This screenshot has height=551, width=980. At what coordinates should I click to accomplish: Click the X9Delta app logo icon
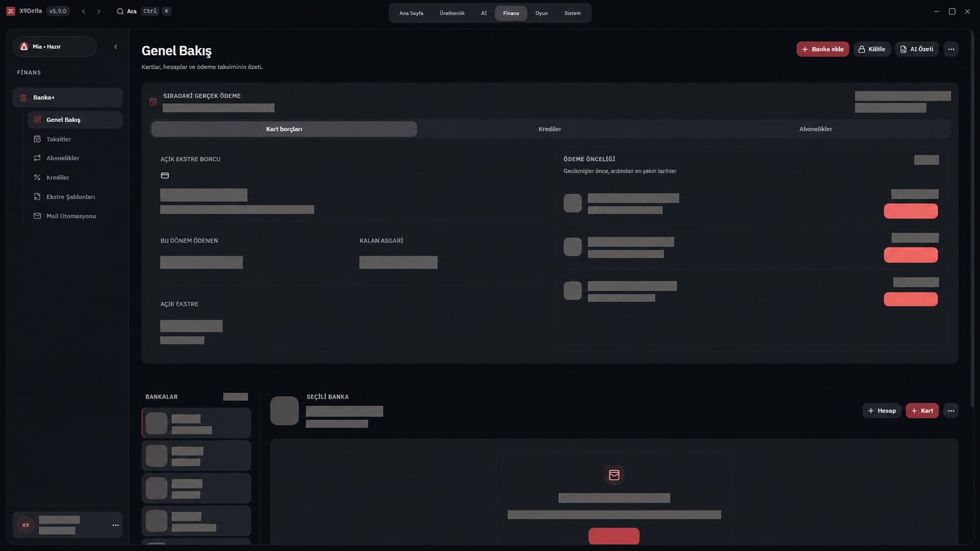pos(11,11)
